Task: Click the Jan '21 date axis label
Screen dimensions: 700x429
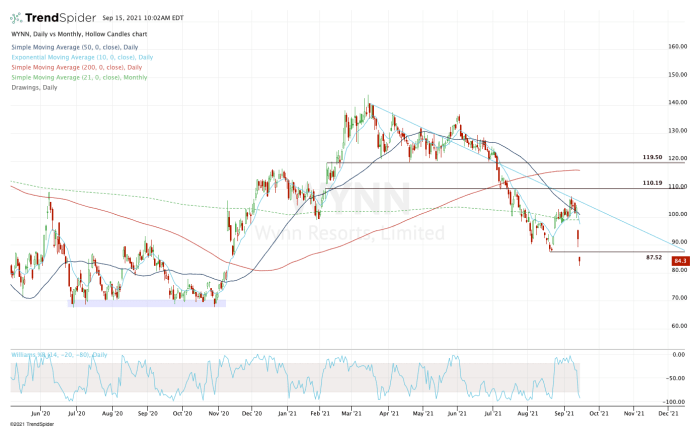Action: (x=286, y=411)
